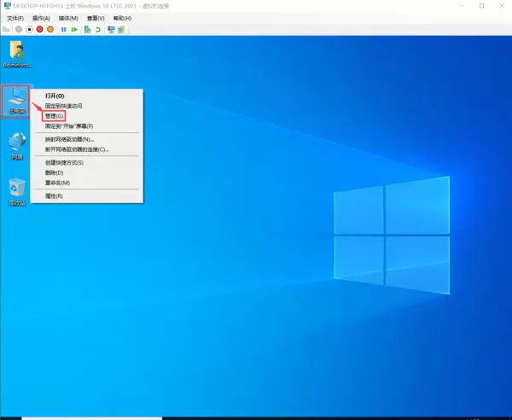Revert the VM with green arrow icon

(x=98, y=30)
